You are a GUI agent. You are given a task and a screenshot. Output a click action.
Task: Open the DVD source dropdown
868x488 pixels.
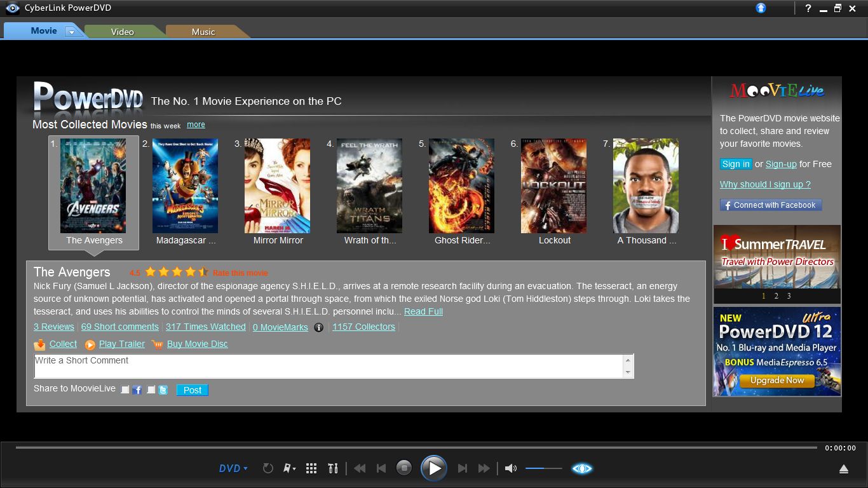233,468
